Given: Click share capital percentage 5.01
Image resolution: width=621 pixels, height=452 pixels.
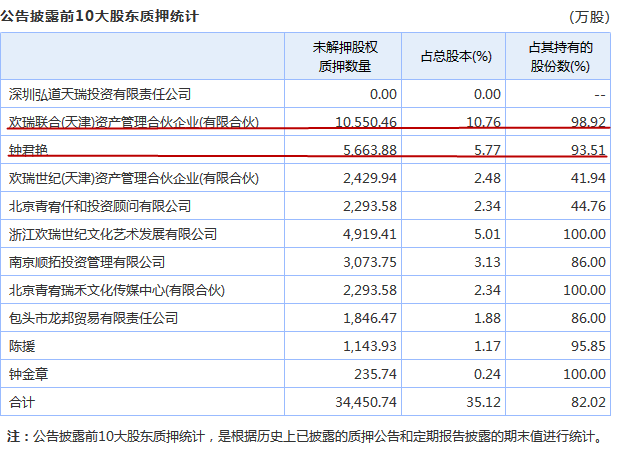Looking at the screenshot, I should coord(487,234).
